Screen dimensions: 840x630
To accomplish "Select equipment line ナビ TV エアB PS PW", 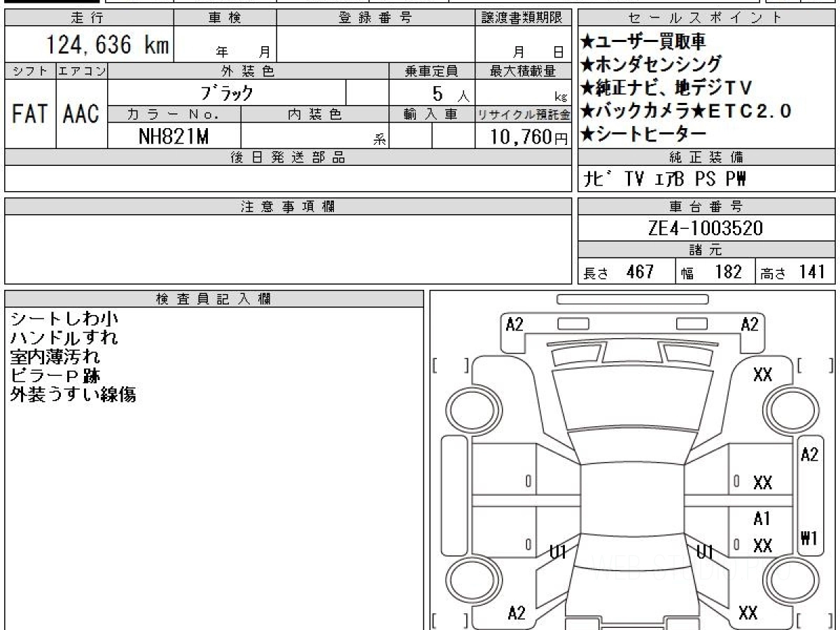I will [x=666, y=179].
